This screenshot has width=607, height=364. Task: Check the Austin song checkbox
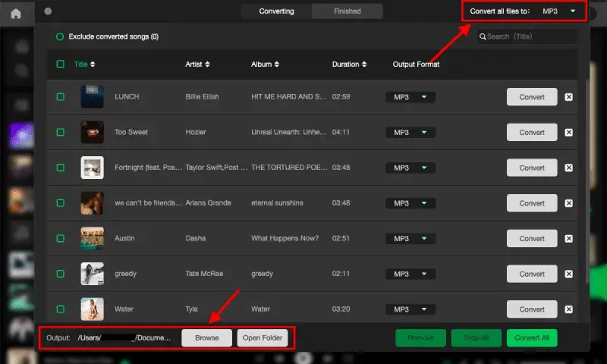pos(61,238)
